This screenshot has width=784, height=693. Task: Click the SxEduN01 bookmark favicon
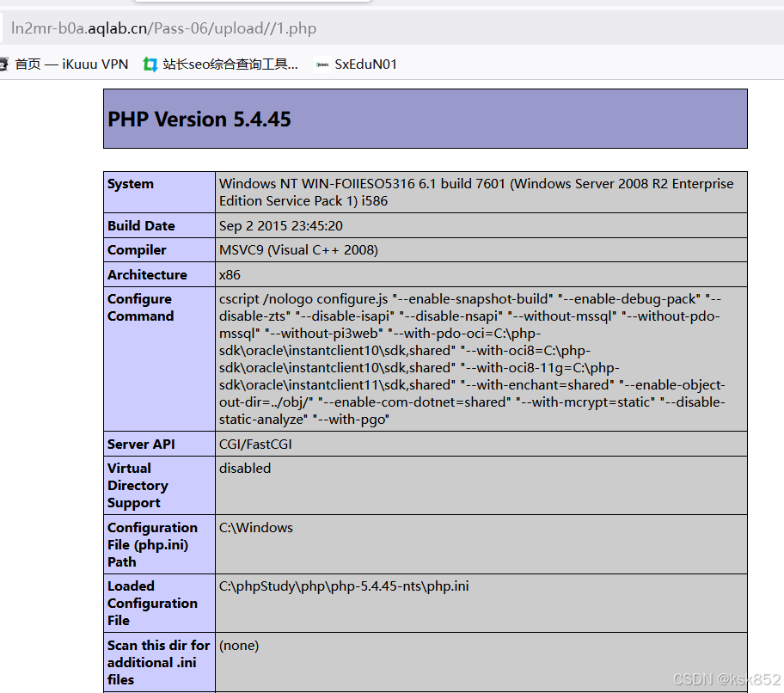322,64
